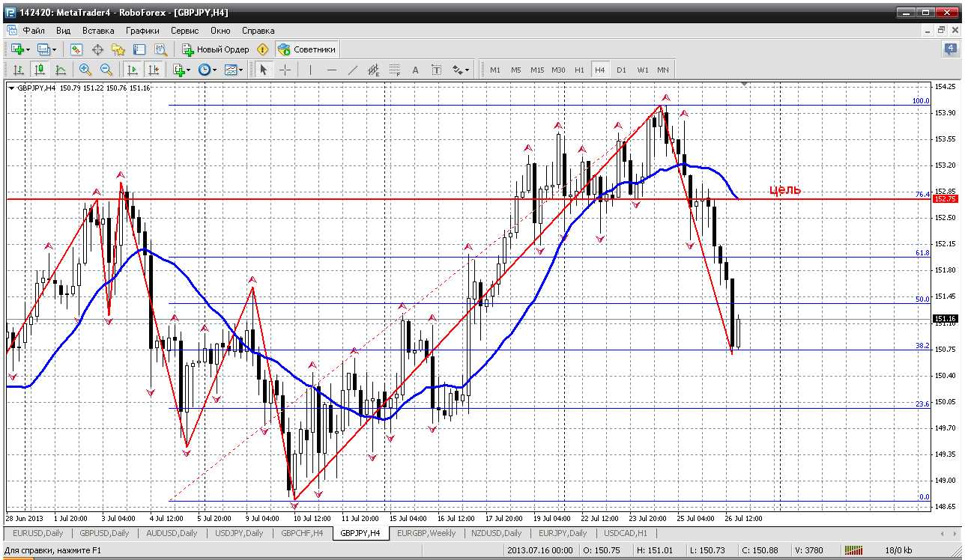Toggle chart shift

click(x=154, y=70)
